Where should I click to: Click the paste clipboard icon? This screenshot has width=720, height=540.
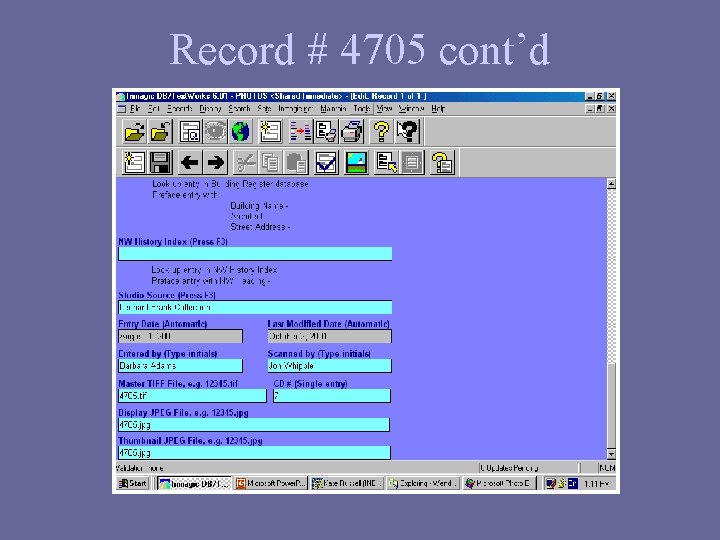tap(296, 163)
